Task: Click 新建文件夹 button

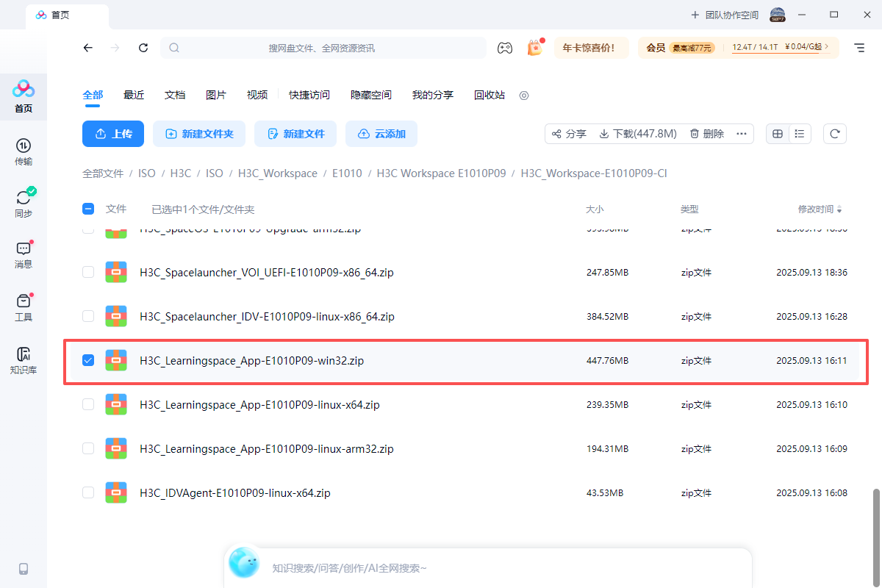Action: 199,134
